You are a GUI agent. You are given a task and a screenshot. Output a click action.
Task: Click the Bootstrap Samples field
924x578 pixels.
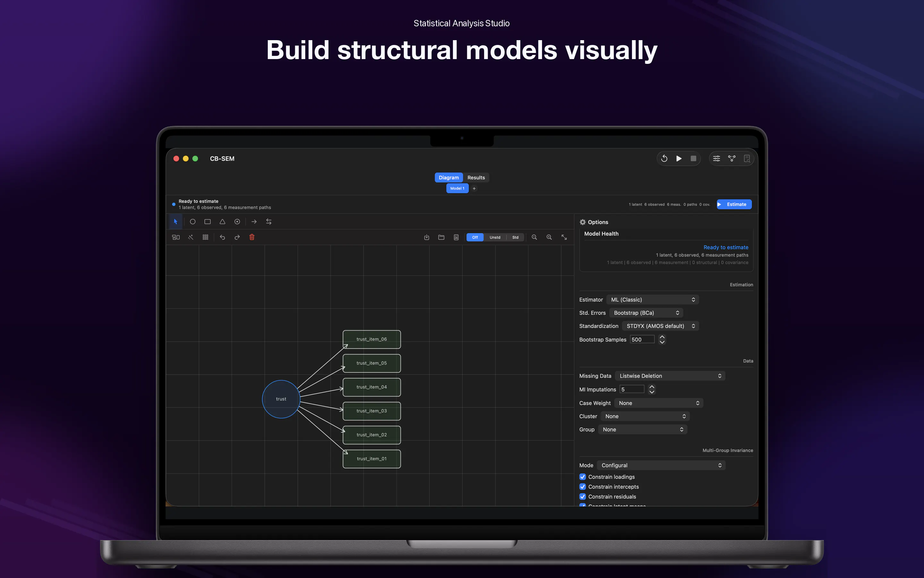tap(642, 339)
